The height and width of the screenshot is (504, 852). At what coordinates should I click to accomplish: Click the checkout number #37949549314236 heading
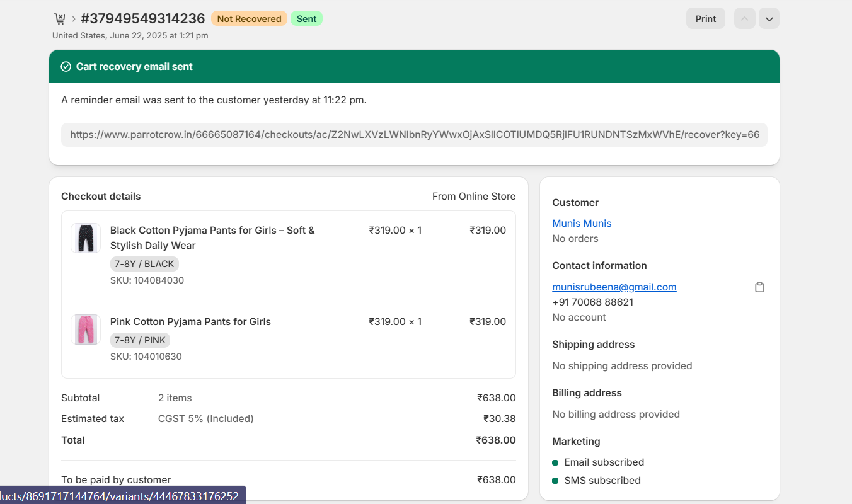click(143, 19)
